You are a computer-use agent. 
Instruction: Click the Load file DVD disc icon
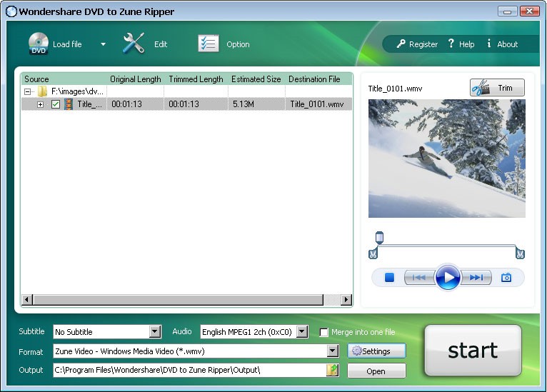pyautogui.click(x=39, y=44)
